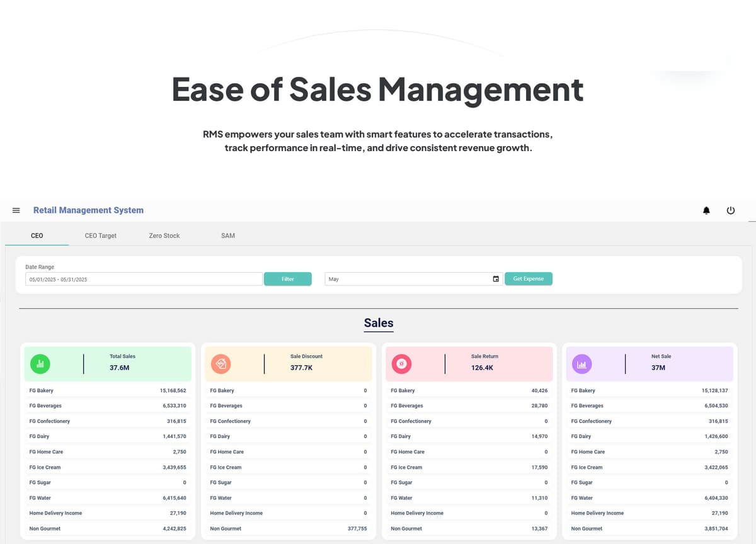756x544 pixels.
Task: Select FG Water row in Sale Discount
Action: pos(289,498)
